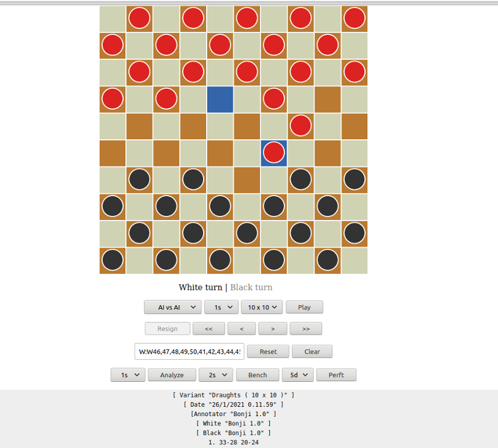Open the 2s Bench time dropdown

216,374
